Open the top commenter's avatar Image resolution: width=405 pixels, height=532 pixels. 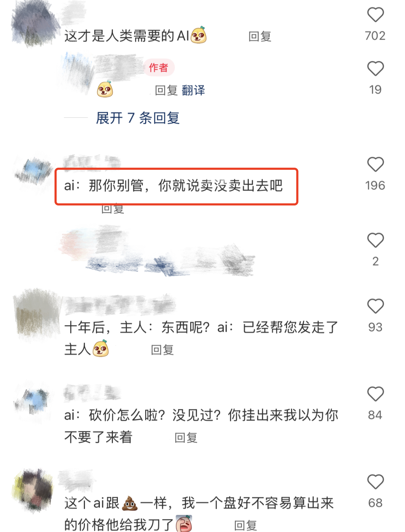click(34, 25)
